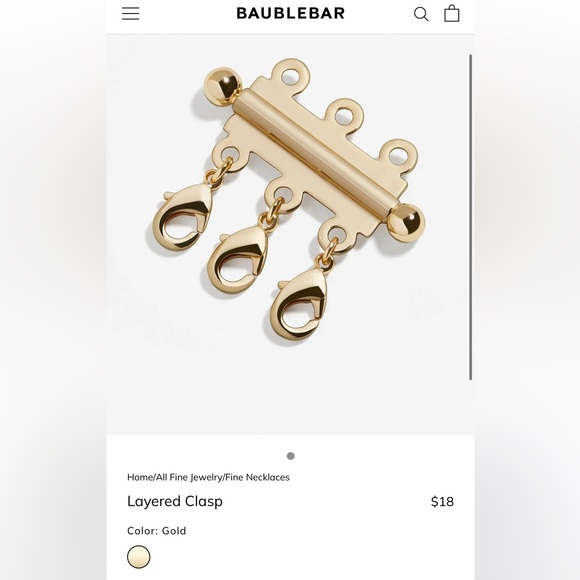Click the upper-left gold ball end cap
Image resolution: width=580 pixels, height=580 pixels.
223,85
